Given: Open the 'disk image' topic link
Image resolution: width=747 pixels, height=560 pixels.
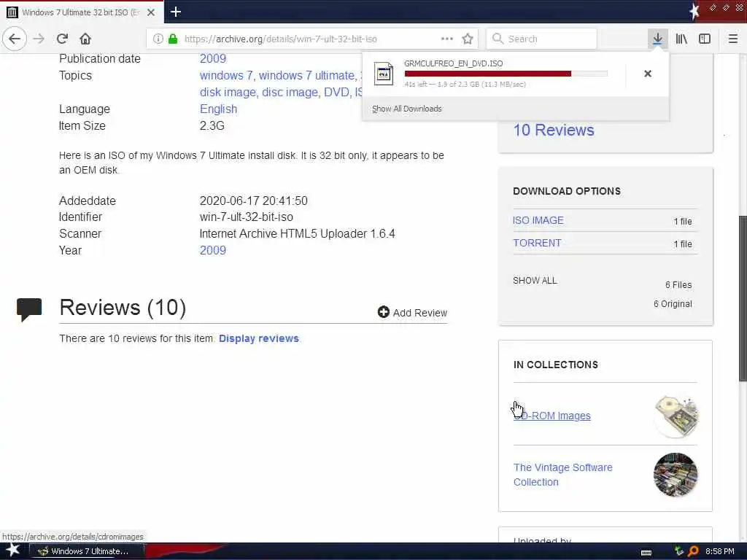Looking at the screenshot, I should (228, 92).
